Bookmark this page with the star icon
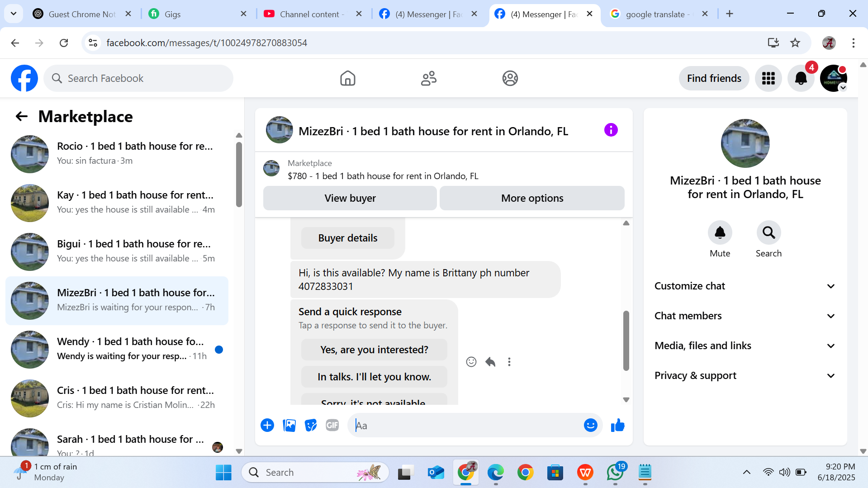The width and height of the screenshot is (868, 488). 795,43
